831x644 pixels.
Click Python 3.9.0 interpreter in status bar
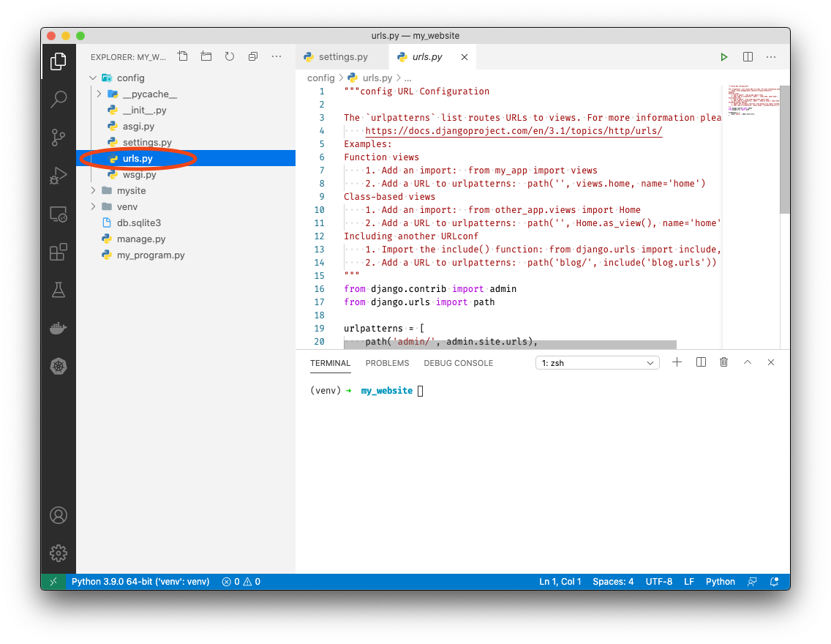pos(140,582)
